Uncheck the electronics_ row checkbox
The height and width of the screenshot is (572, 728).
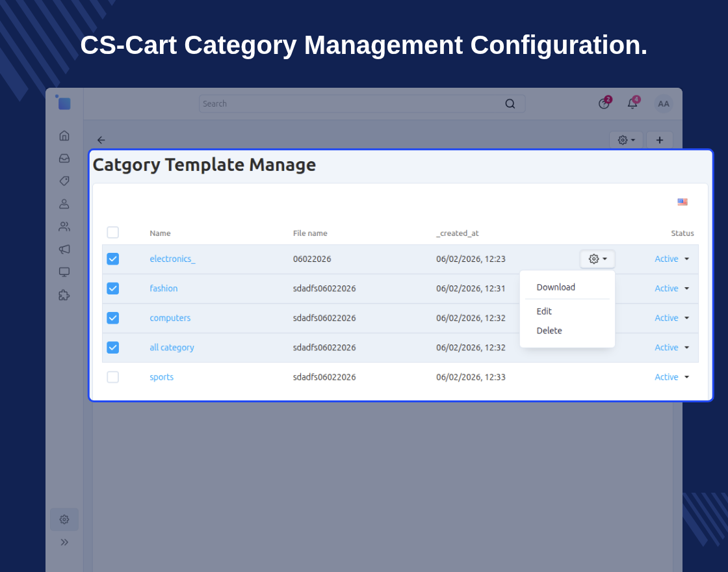pyautogui.click(x=113, y=259)
